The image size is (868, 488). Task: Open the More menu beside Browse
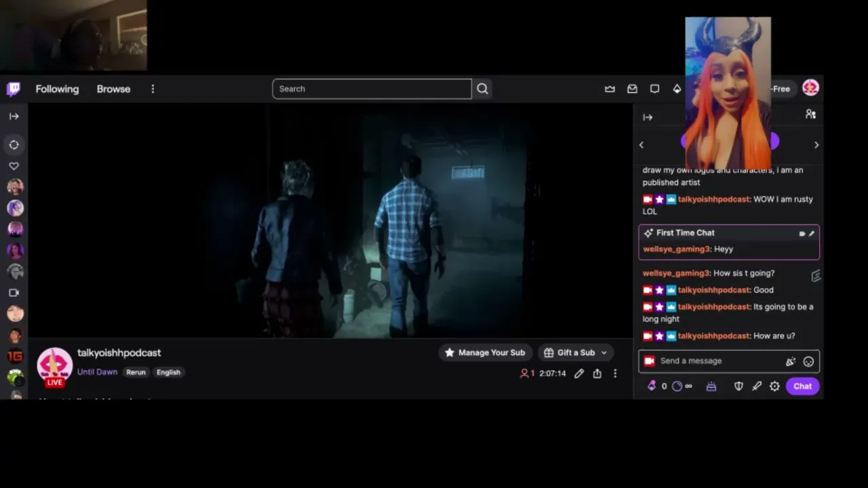[x=153, y=89]
